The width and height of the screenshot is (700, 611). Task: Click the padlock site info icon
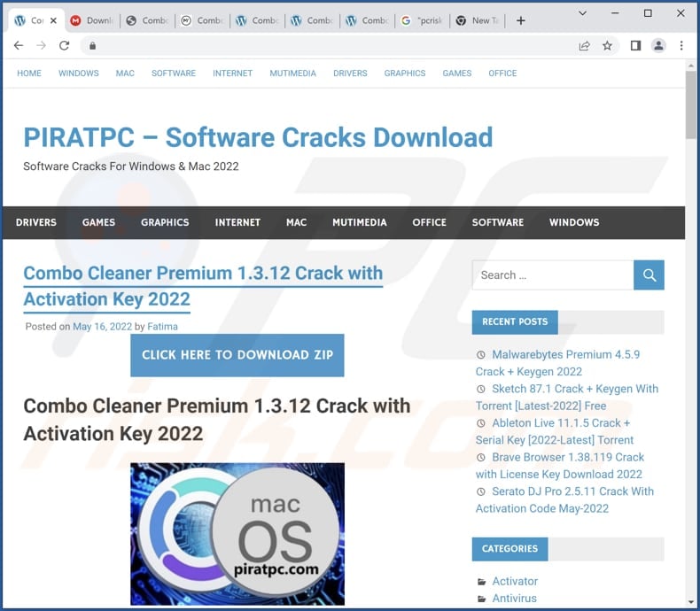92,45
